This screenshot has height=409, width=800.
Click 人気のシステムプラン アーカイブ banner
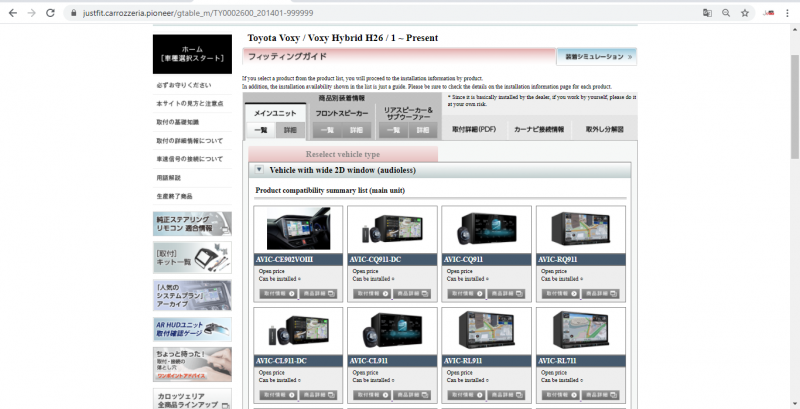(x=192, y=295)
